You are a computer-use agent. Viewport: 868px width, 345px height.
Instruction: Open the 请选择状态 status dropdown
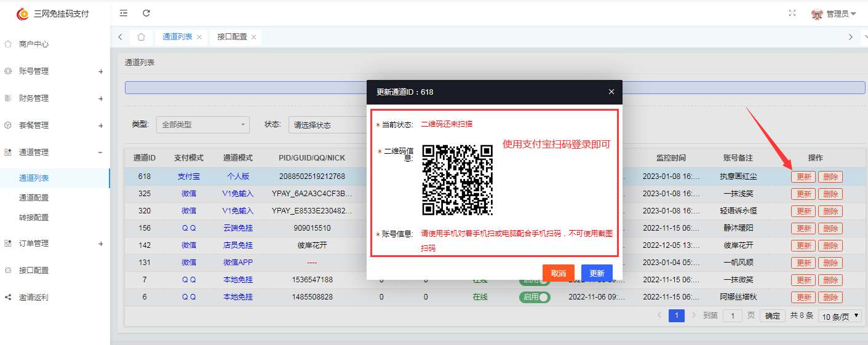click(x=327, y=125)
